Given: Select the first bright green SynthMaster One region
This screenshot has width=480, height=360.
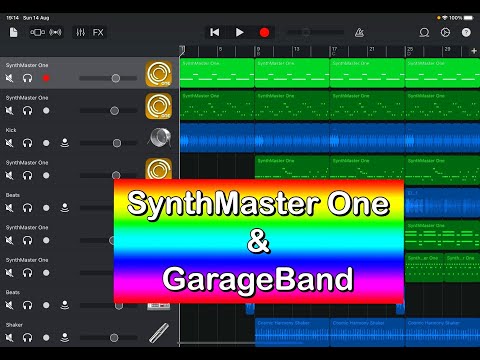Looking at the screenshot, I should click(217, 73).
